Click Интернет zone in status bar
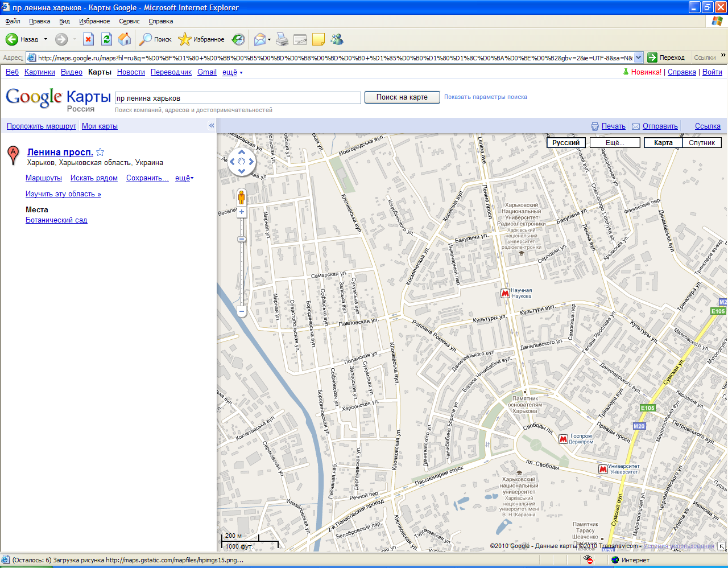This screenshot has height=568, width=728. (x=630, y=560)
